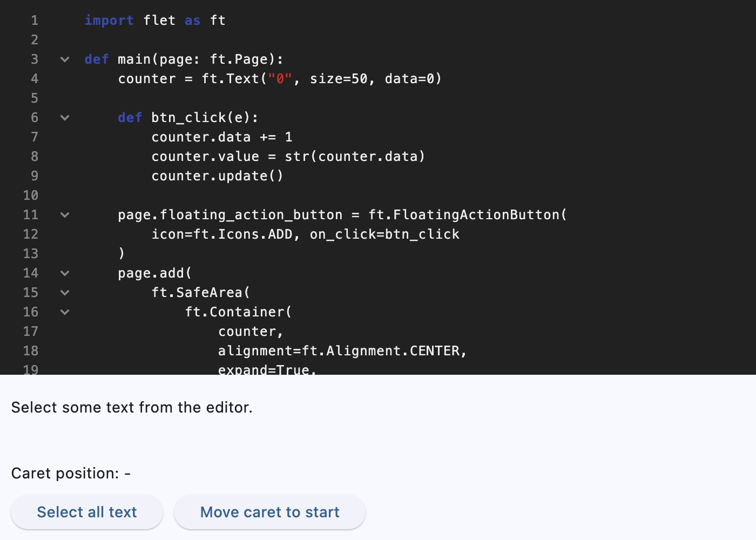Collapse the btn_click function fold
The image size is (756, 540).
coord(64,117)
